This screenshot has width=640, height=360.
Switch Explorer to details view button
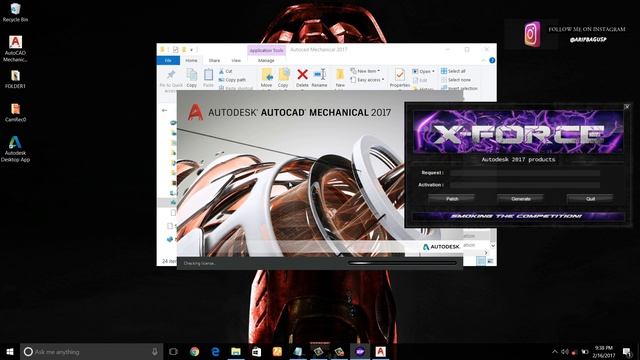[481, 261]
